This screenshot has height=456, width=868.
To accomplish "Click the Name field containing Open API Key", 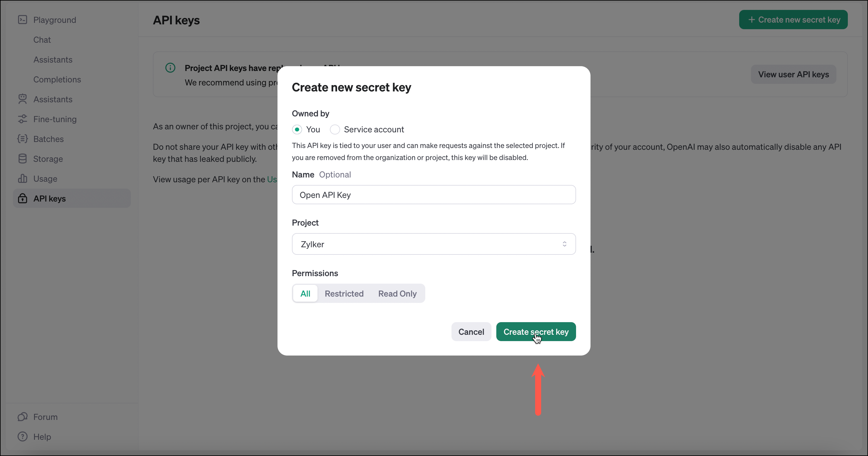I will (434, 195).
